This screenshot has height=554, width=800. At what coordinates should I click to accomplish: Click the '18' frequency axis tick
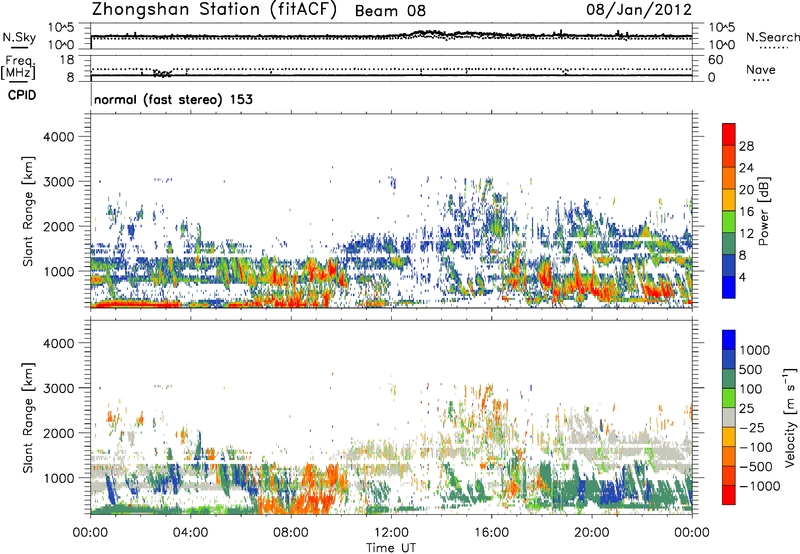point(66,60)
